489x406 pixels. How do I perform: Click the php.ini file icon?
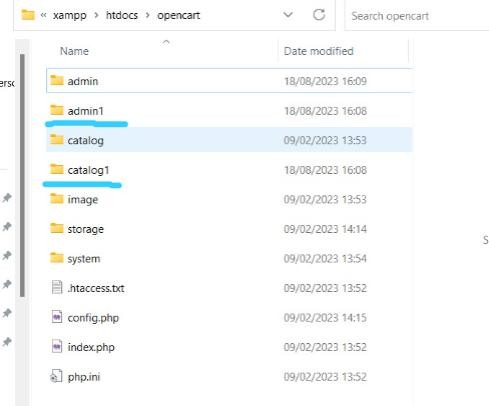56,376
